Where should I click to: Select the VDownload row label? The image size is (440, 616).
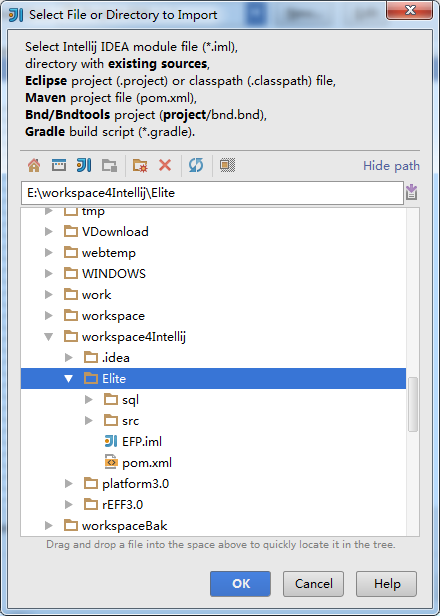point(115,231)
